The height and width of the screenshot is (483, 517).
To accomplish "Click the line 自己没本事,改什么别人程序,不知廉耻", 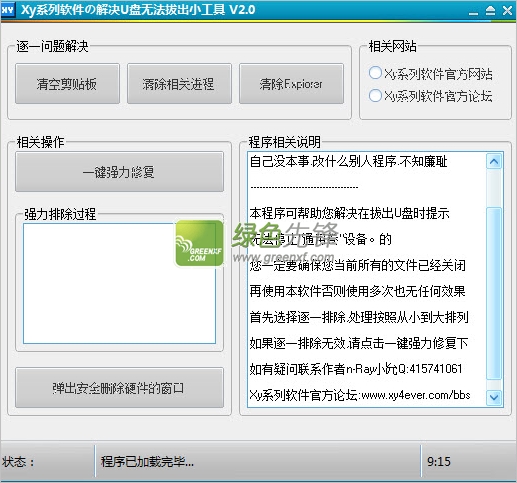I will (348, 162).
